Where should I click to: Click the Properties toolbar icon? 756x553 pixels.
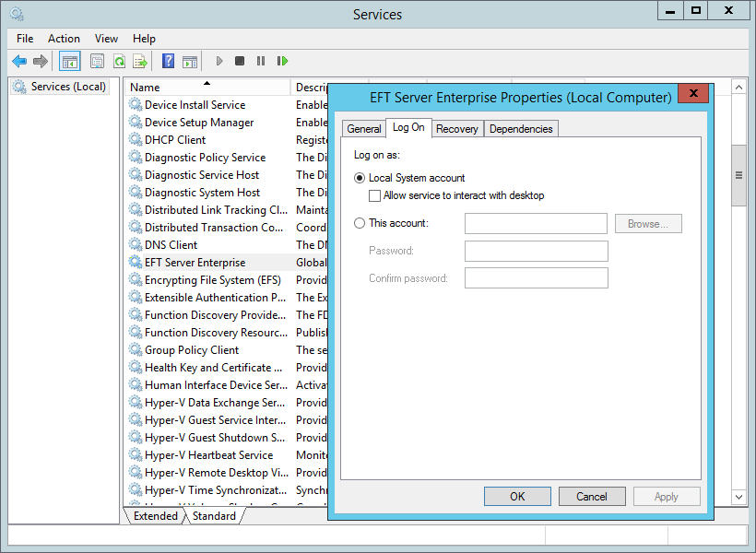97,61
